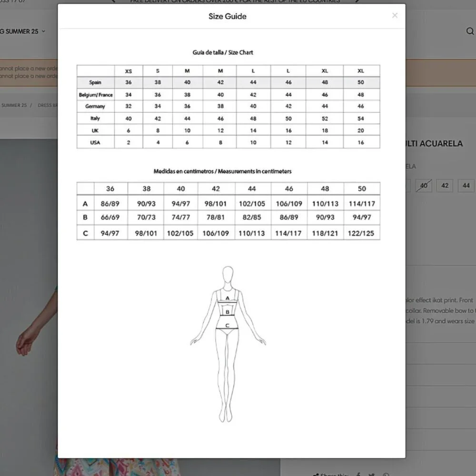Click the Italy size '52' cell
This screenshot has width=476, height=476.
point(325,119)
